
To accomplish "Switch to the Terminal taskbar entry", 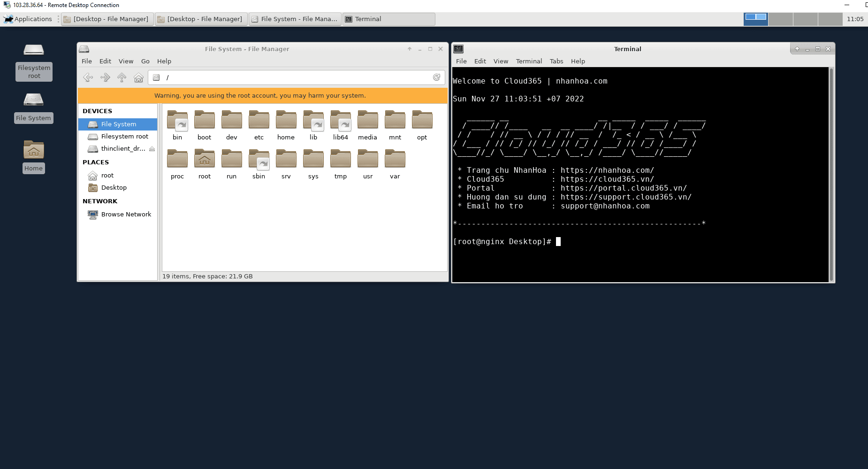I will (388, 19).
